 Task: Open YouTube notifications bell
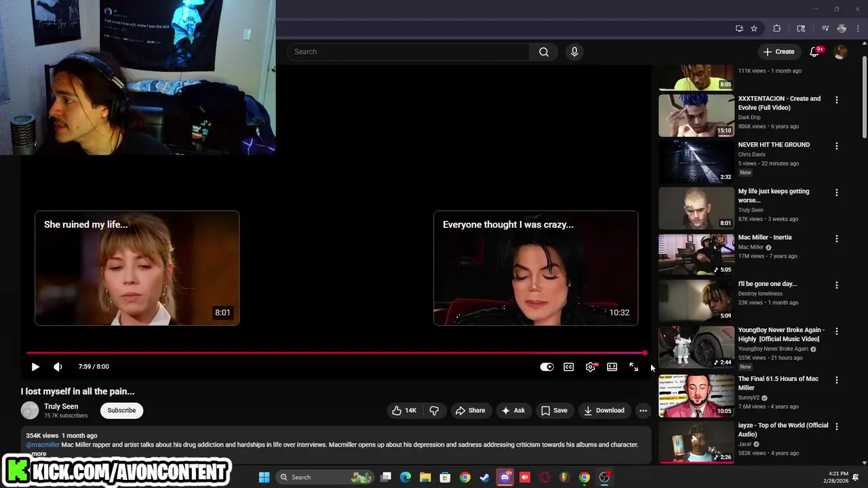[814, 52]
